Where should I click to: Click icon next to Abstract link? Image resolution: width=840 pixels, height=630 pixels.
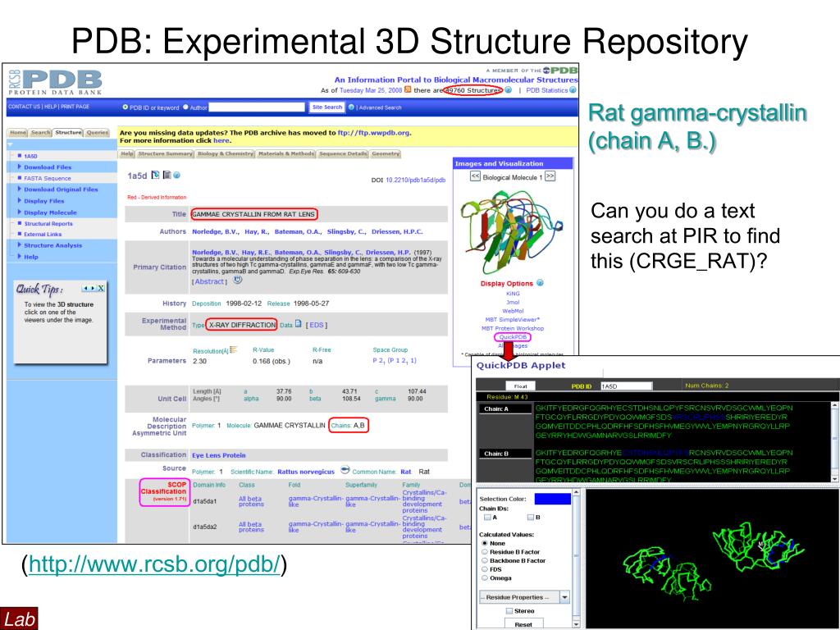237,281
